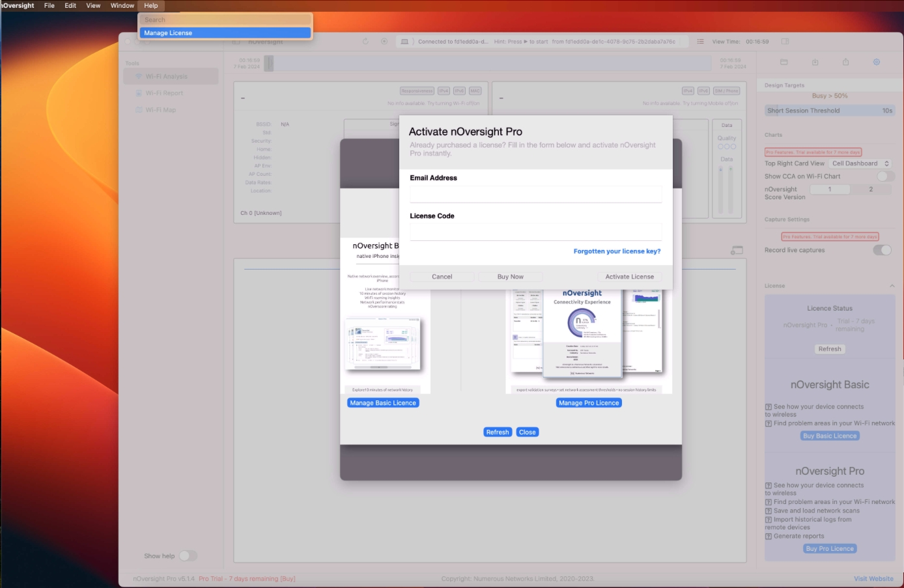Click the sidebar panel toggle icon in toolbar
The width and height of the screenshot is (904, 588).
coord(785,42)
